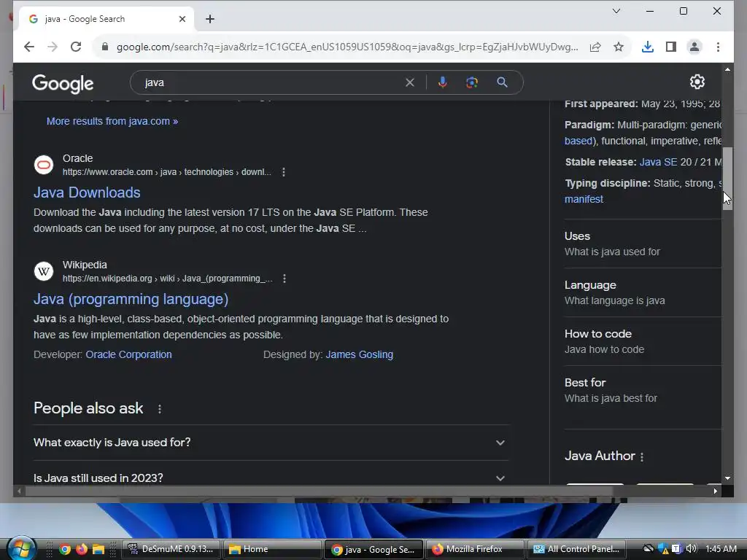Click the browser forward arrow
Viewport: 747px width, 560px height.
coord(53,47)
